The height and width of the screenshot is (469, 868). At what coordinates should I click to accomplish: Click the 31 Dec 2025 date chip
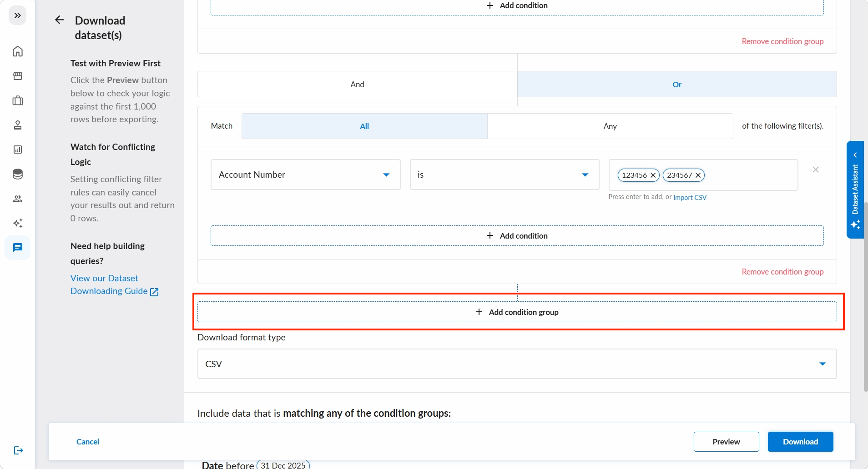283,464
